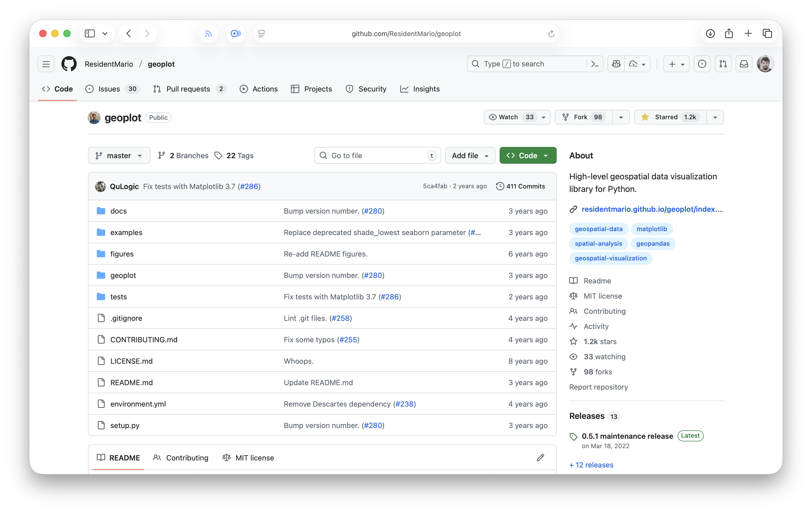Click the GitHub Octocat logo

(69, 64)
